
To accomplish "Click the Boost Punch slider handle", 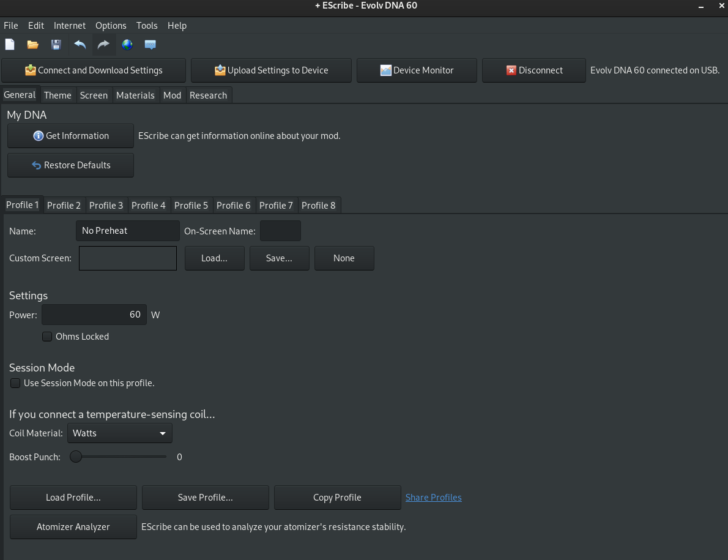I will point(76,457).
